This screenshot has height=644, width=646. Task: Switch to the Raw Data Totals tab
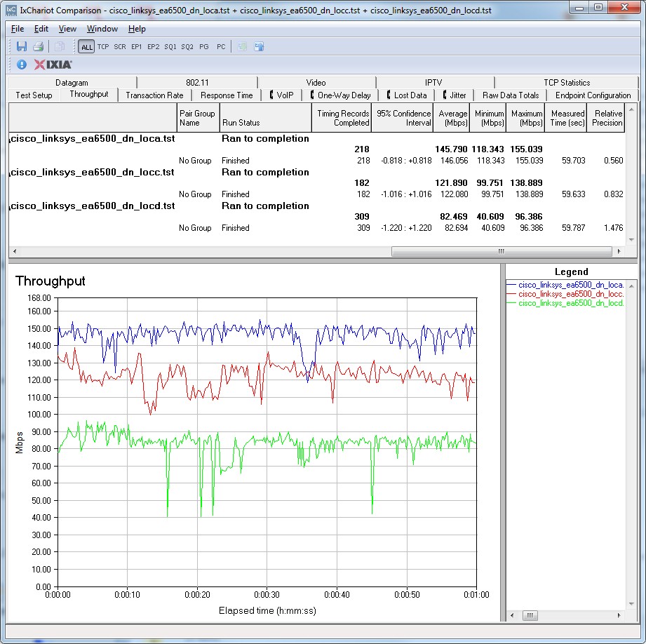tap(511, 95)
